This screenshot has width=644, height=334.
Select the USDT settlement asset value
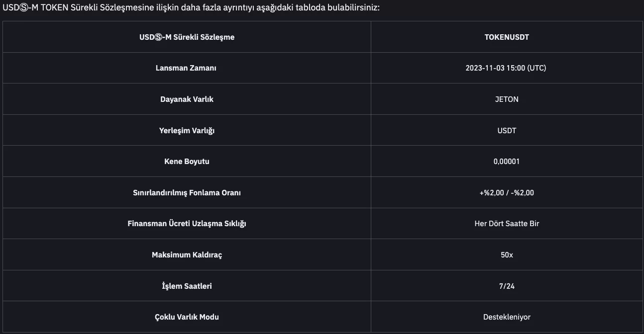[x=507, y=131]
